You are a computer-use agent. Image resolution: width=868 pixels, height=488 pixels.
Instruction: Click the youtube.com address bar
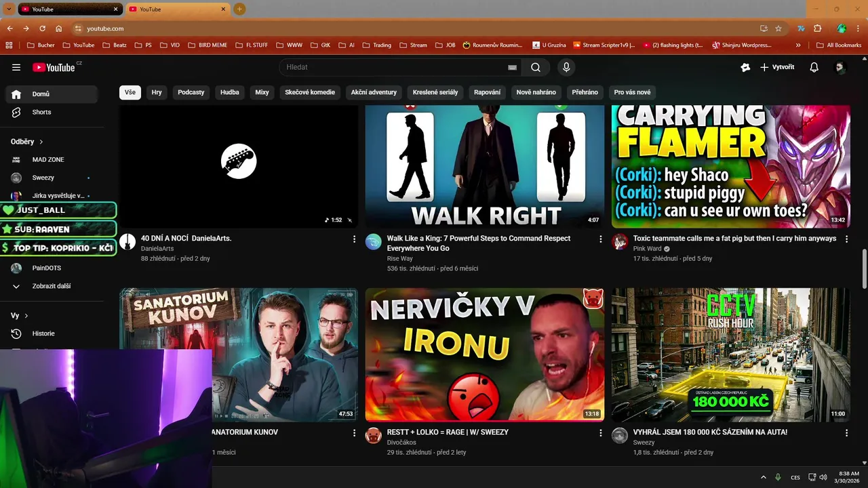pyautogui.click(x=414, y=28)
